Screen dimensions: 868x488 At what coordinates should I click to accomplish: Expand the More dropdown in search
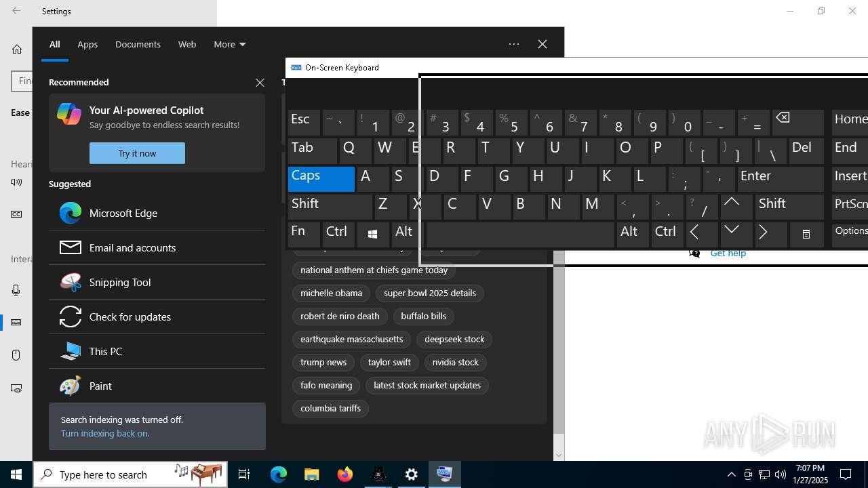click(230, 44)
